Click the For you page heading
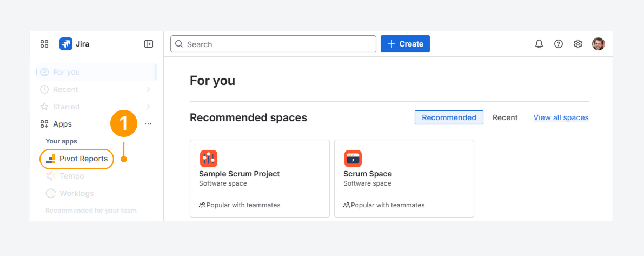 tap(213, 81)
